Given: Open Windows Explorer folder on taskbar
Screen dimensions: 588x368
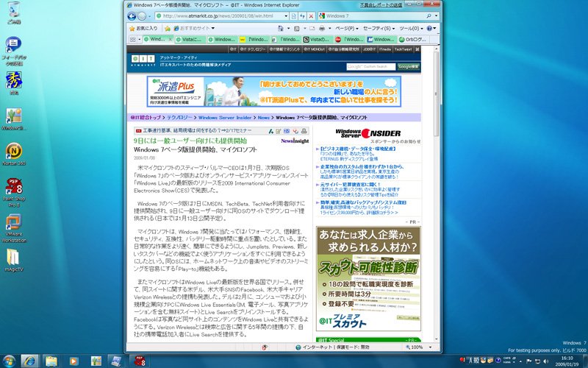Looking at the screenshot, I should [x=51, y=361].
